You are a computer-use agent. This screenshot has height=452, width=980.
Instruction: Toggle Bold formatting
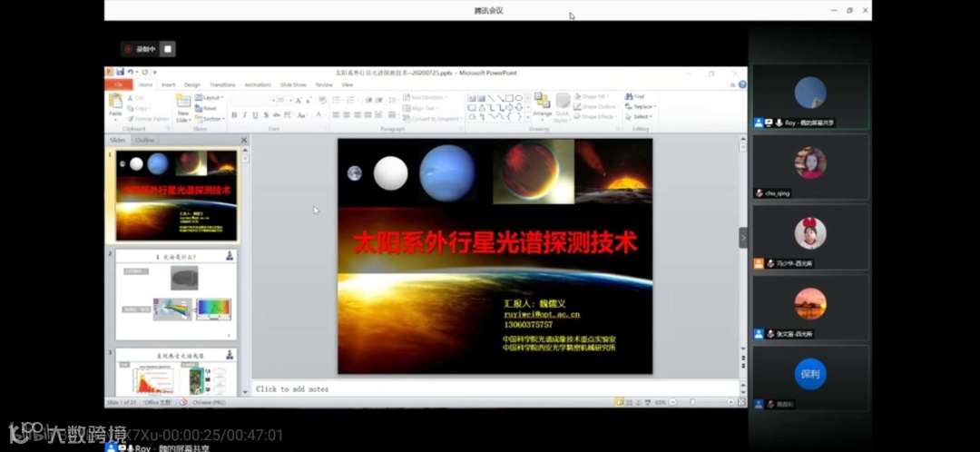coord(234,115)
